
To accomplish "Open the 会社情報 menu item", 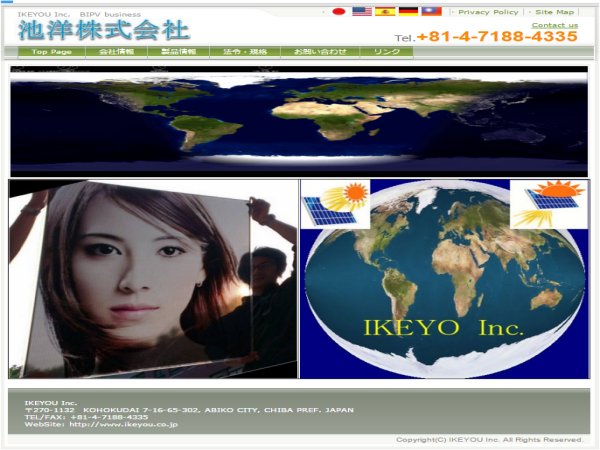I will tap(112, 52).
